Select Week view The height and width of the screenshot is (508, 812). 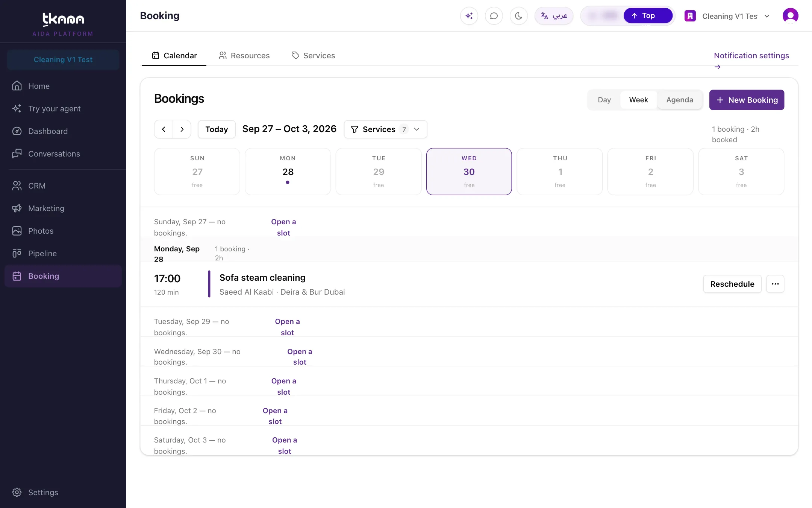point(638,100)
